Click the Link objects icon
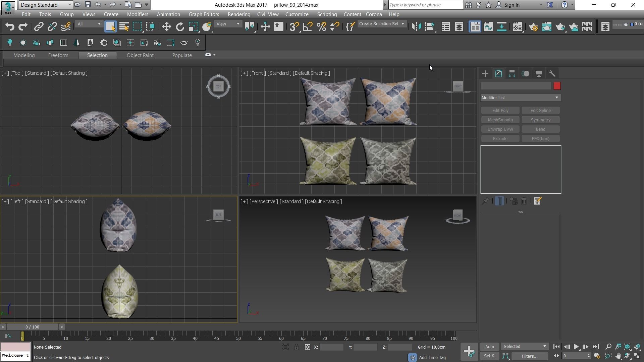Viewport: 644px width, 362px height. point(39,27)
